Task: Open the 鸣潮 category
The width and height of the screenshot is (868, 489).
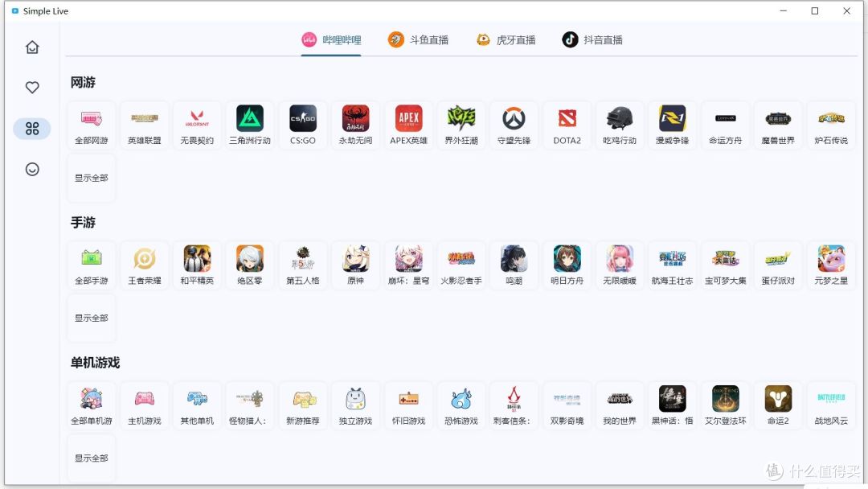Action: tap(514, 265)
